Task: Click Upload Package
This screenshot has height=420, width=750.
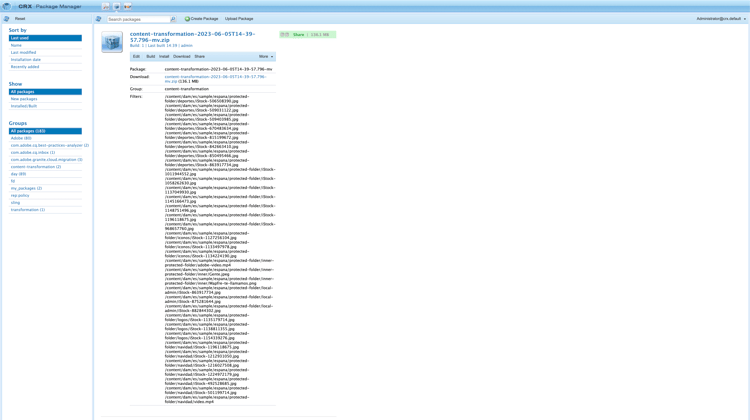Action: [239, 19]
